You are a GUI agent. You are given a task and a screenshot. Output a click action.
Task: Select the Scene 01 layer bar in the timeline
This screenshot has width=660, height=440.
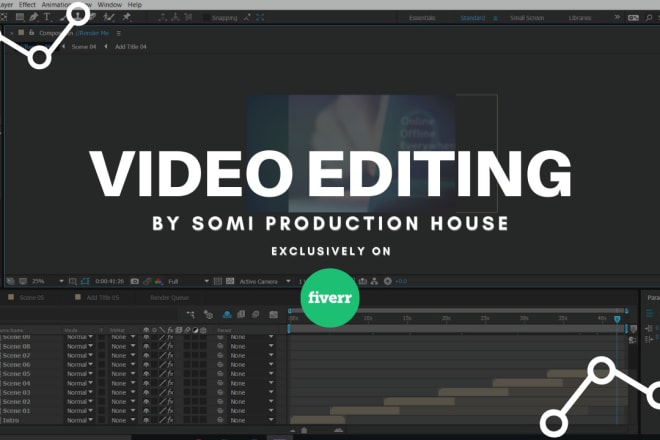click(x=365, y=411)
